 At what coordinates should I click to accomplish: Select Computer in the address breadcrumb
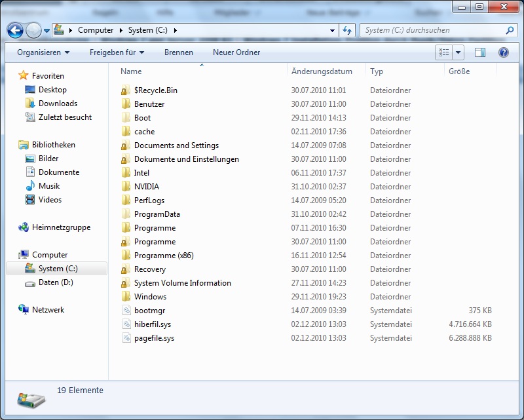[96, 30]
